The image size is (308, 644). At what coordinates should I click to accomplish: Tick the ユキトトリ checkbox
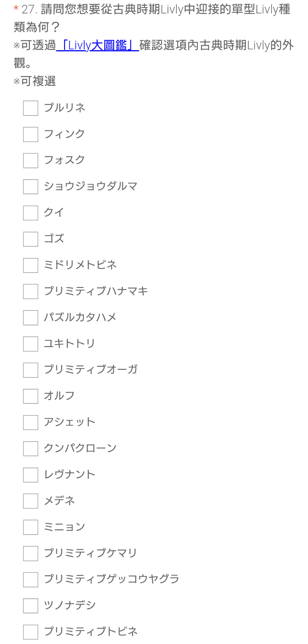[31, 344]
